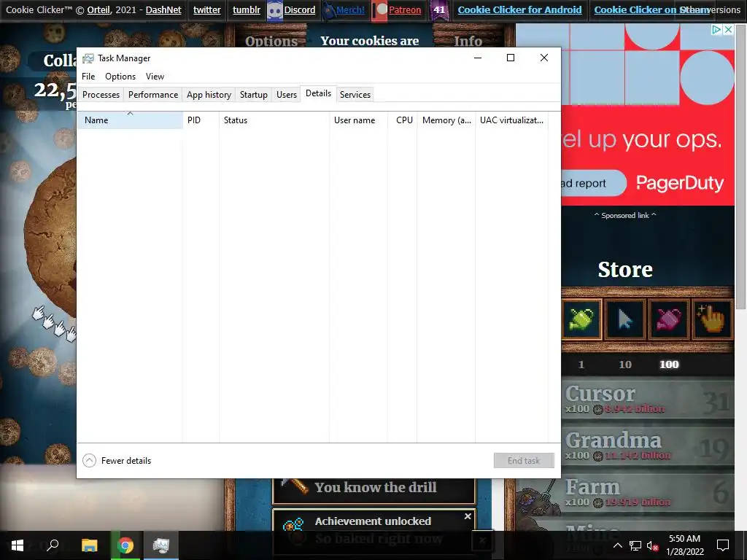
Task: Maximize the Task Manager window
Action: point(510,58)
